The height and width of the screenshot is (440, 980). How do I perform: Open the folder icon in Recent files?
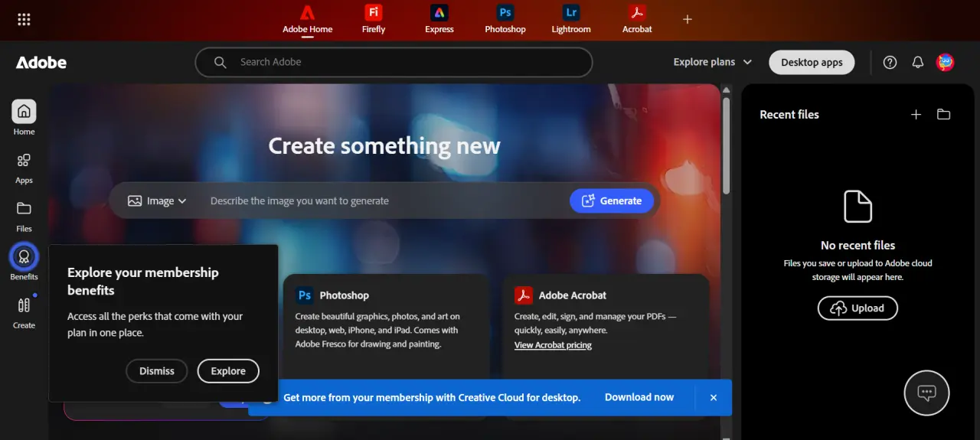tap(943, 114)
